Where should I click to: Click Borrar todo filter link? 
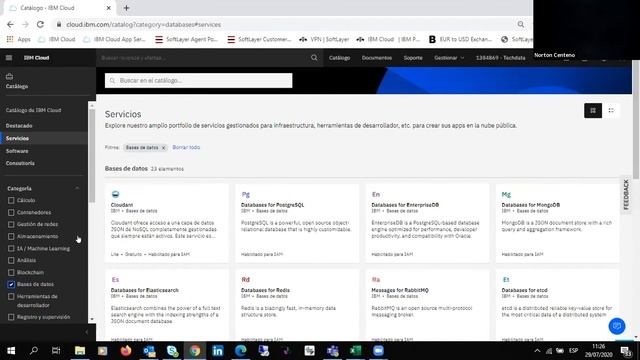click(186, 147)
